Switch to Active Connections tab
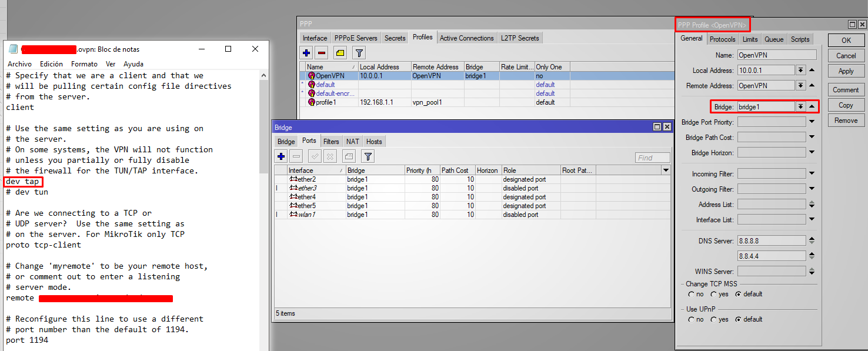868x351 pixels. click(x=467, y=38)
